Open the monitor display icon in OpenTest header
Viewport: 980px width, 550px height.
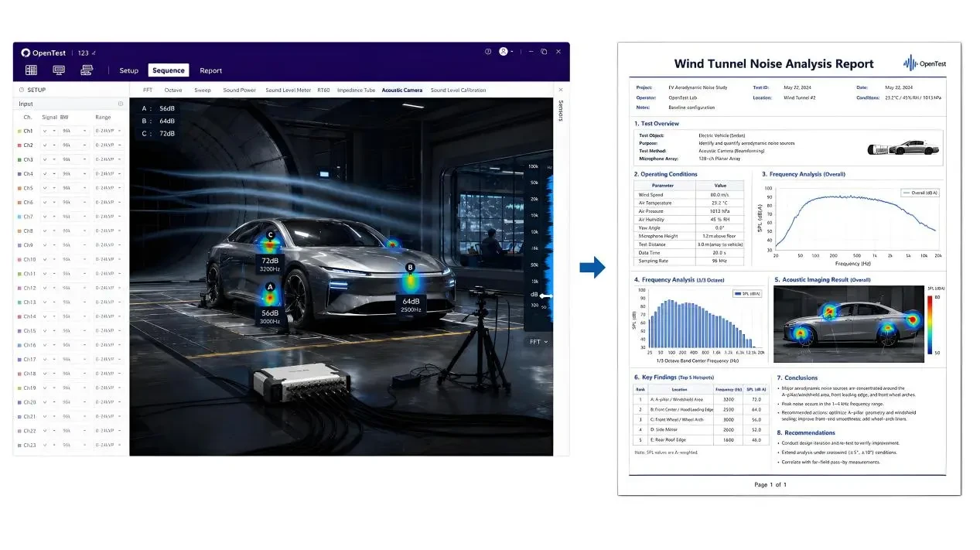pyautogui.click(x=59, y=70)
